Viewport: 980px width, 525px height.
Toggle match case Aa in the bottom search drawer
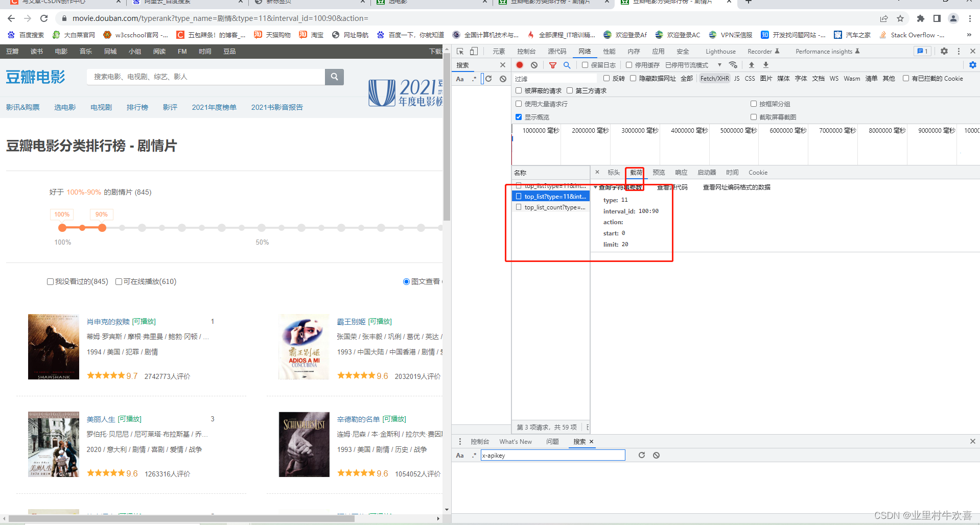pyautogui.click(x=460, y=455)
